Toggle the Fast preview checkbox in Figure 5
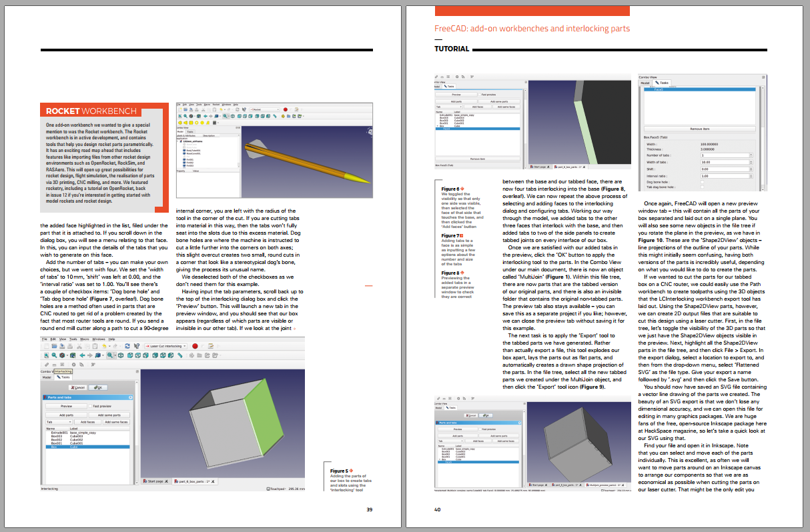Image resolution: width=810 pixels, height=532 pixels. [91, 405]
